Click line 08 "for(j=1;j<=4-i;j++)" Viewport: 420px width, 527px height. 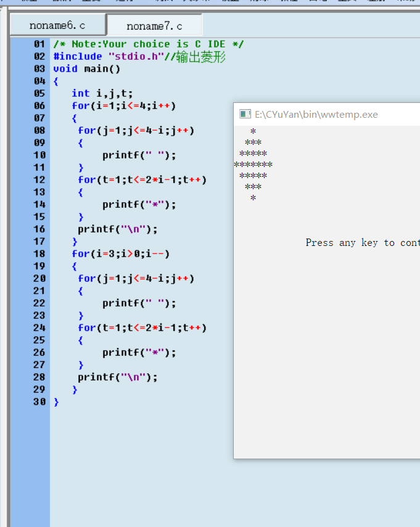pos(136,131)
